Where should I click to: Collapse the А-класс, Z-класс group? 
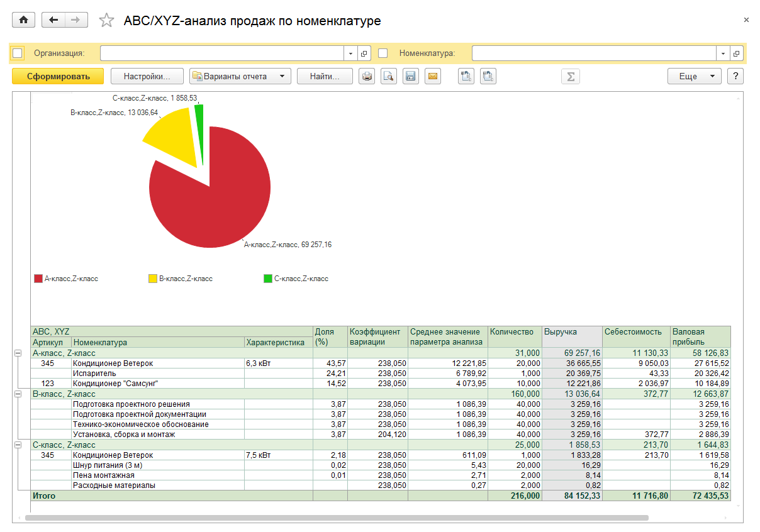click(18, 353)
